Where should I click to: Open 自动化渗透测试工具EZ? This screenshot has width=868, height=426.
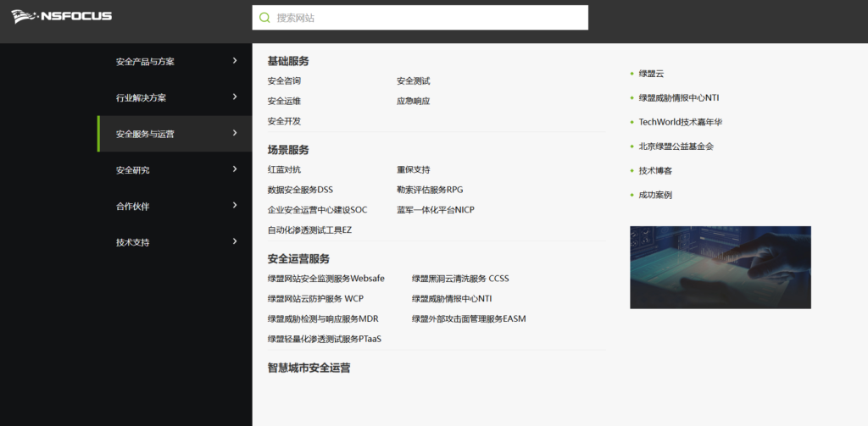point(309,230)
